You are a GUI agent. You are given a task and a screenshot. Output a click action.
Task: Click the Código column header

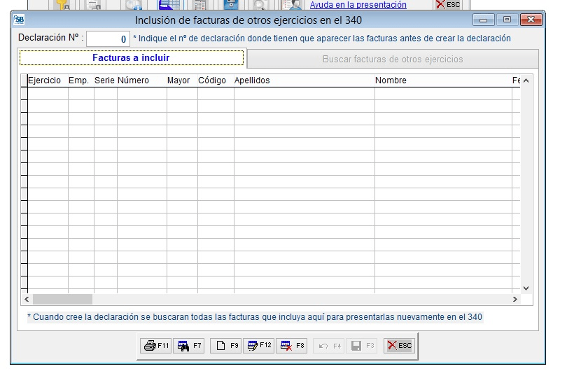tap(216, 80)
